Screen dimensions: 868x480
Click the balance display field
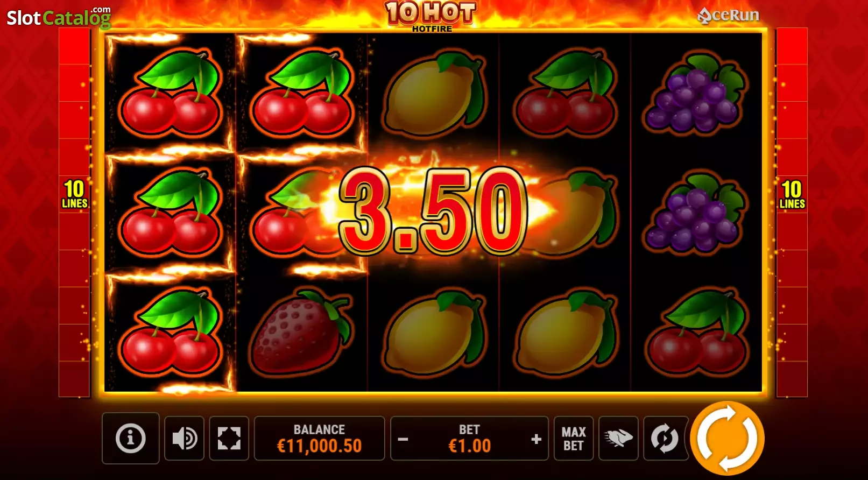coord(319,438)
